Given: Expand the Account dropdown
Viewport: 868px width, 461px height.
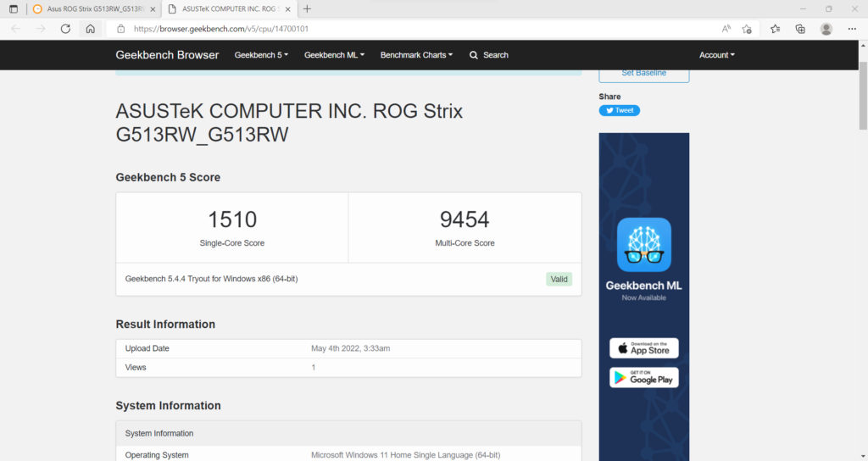Looking at the screenshot, I should [x=717, y=55].
